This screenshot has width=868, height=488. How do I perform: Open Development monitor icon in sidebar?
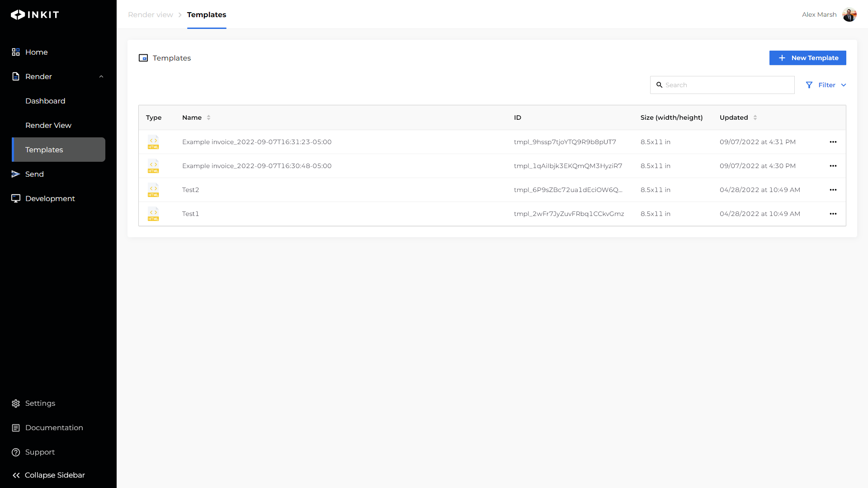(x=16, y=198)
